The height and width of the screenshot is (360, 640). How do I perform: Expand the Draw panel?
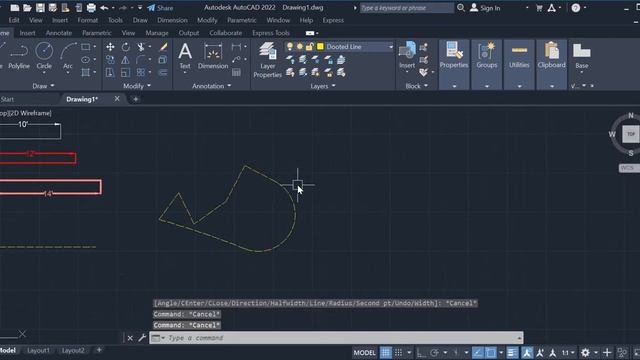43,86
